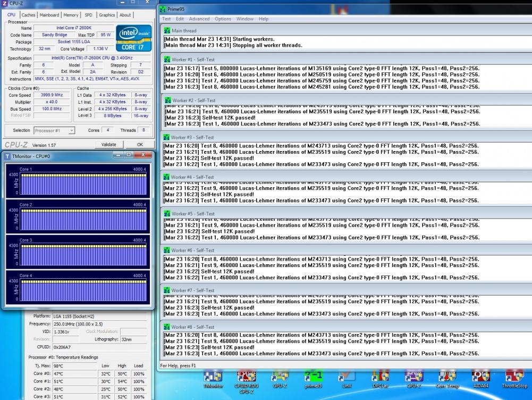Open the SPD tab in CPU-Z
The width and height of the screenshot is (532, 400).
coord(88,15)
